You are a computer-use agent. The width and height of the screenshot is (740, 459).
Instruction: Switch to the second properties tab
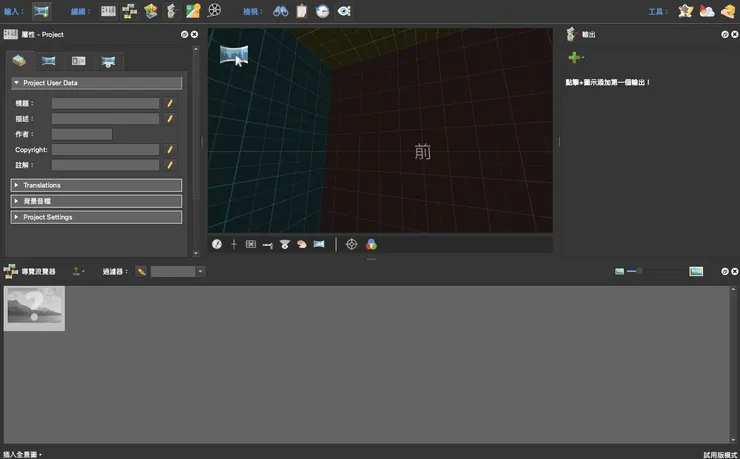coord(48,61)
